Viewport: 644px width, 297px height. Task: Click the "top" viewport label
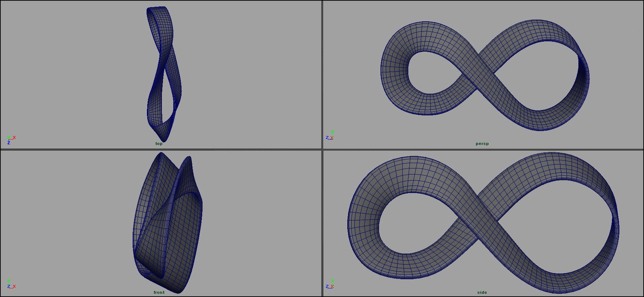pos(158,143)
